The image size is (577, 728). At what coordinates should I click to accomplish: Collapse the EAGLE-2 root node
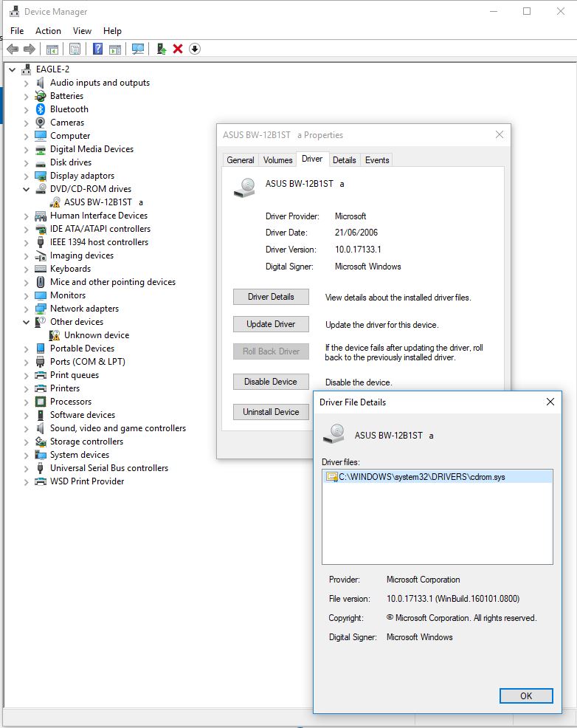coord(13,69)
